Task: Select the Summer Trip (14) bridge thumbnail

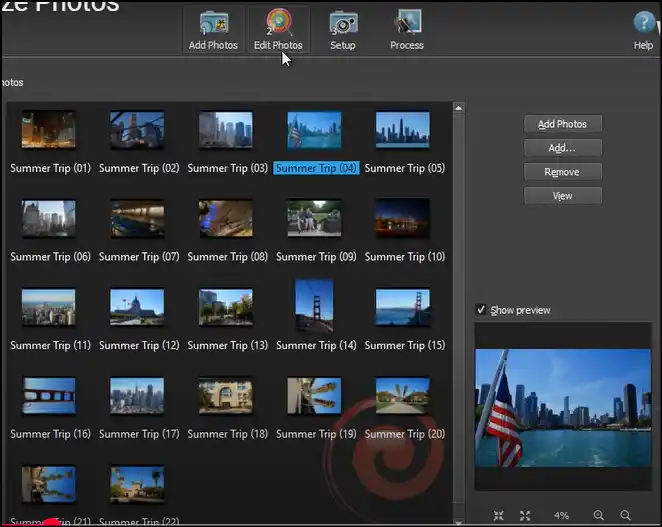Action: pyautogui.click(x=314, y=305)
